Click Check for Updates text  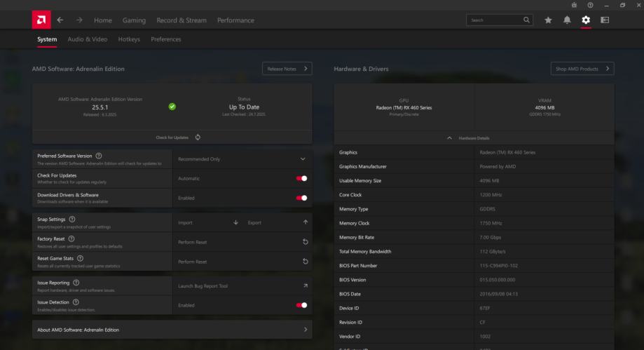[172, 137]
